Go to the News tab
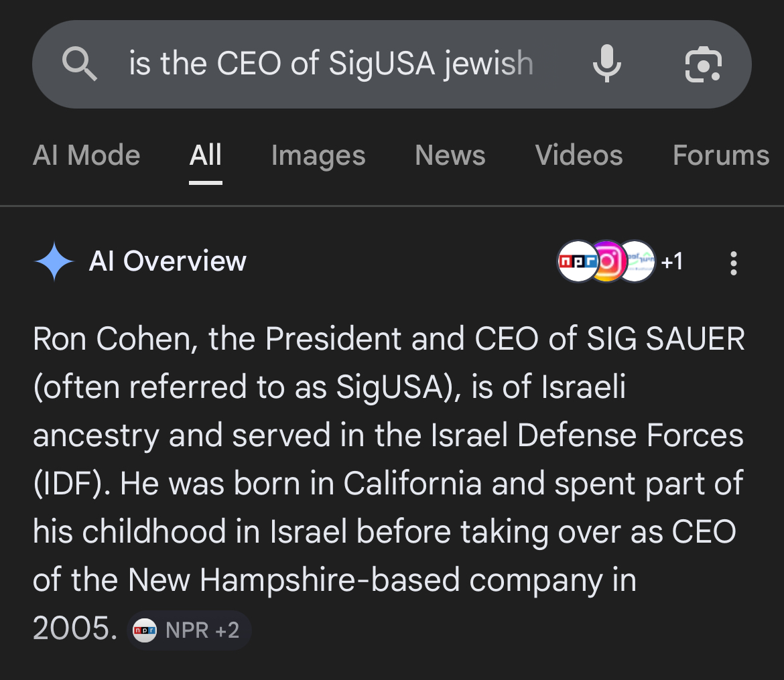Screen dimensions: 784x680 coord(450,155)
